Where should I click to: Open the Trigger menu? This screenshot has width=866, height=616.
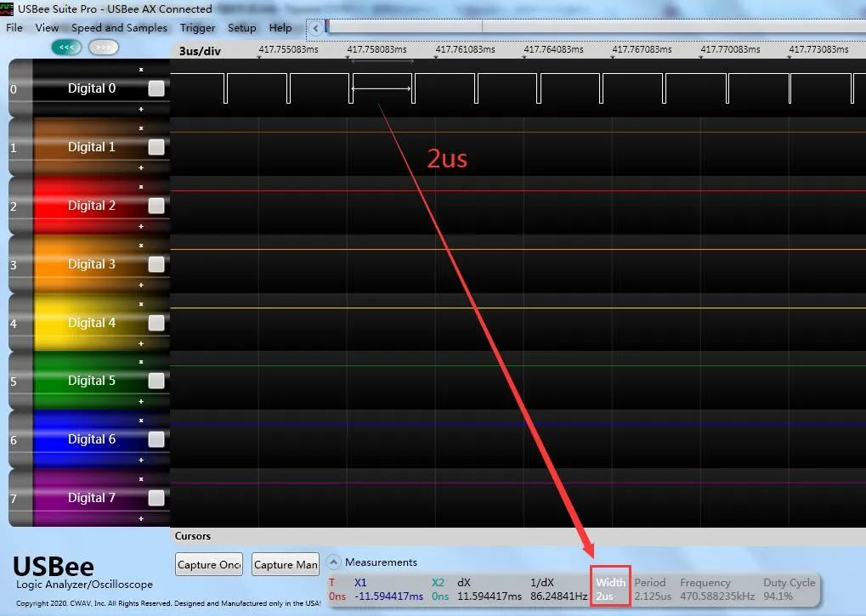coord(197,27)
